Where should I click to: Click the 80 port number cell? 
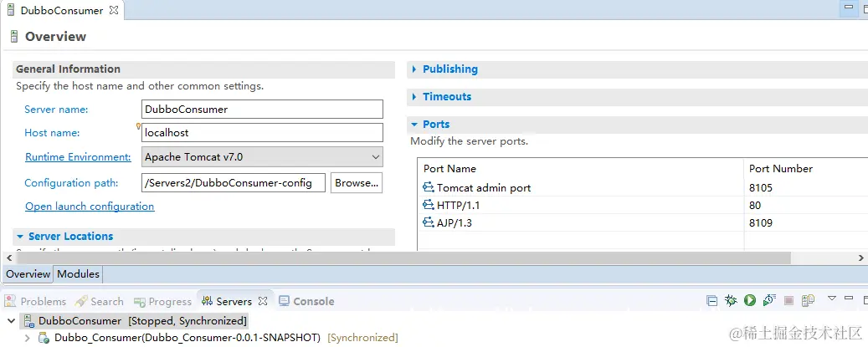(755, 205)
